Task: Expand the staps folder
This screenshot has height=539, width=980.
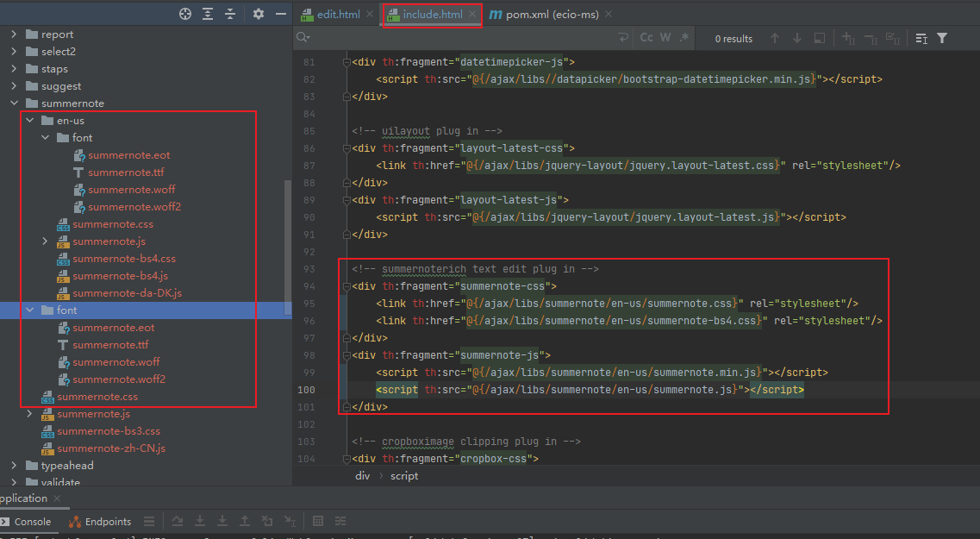Action: [14, 69]
